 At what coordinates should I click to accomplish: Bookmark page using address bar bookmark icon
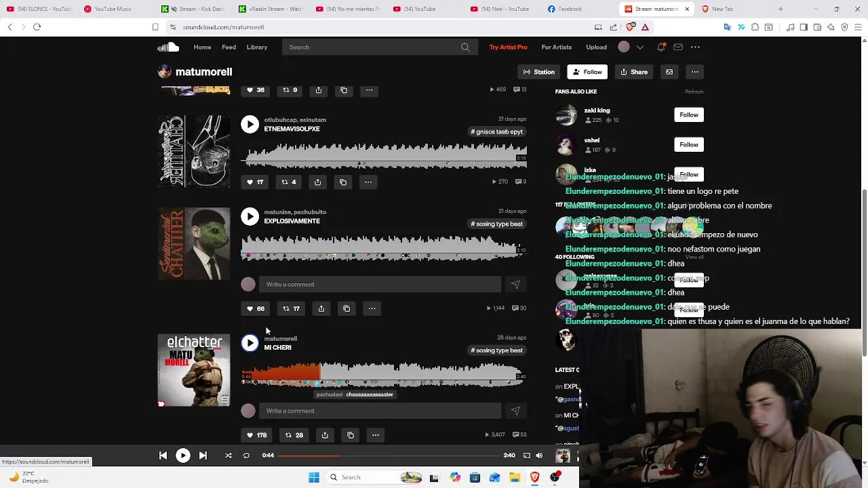155,27
